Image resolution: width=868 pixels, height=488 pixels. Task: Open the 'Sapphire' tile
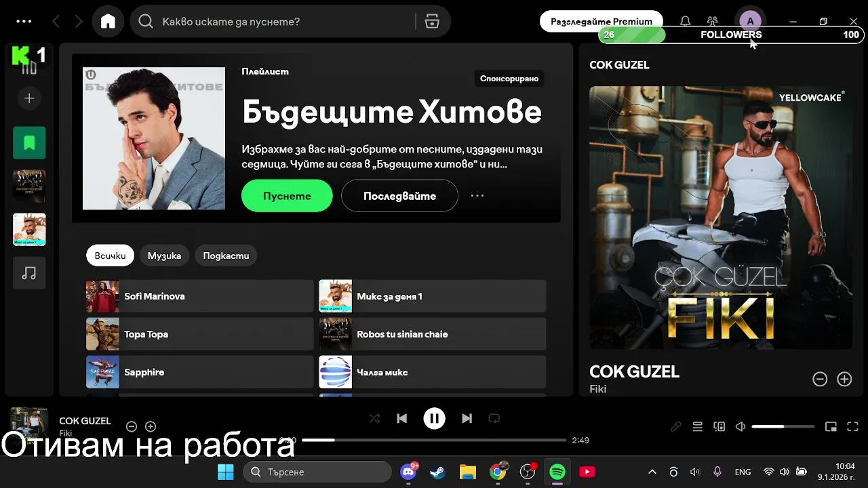(199, 372)
